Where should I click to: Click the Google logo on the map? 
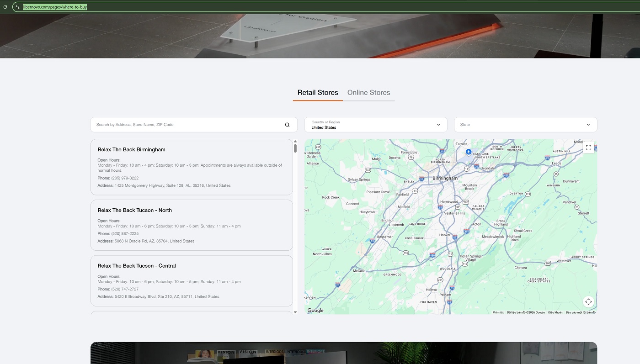(315, 311)
